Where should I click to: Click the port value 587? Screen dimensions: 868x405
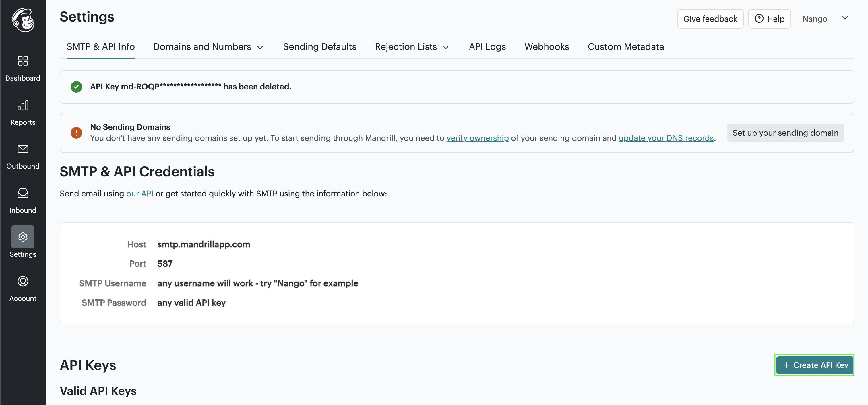coord(165,264)
